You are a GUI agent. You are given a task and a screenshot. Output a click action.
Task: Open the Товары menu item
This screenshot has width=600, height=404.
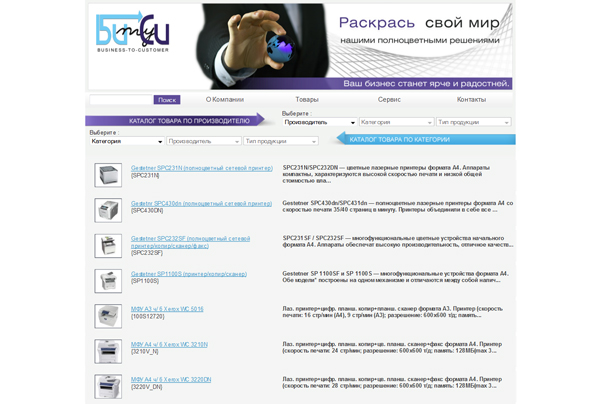[x=307, y=99]
